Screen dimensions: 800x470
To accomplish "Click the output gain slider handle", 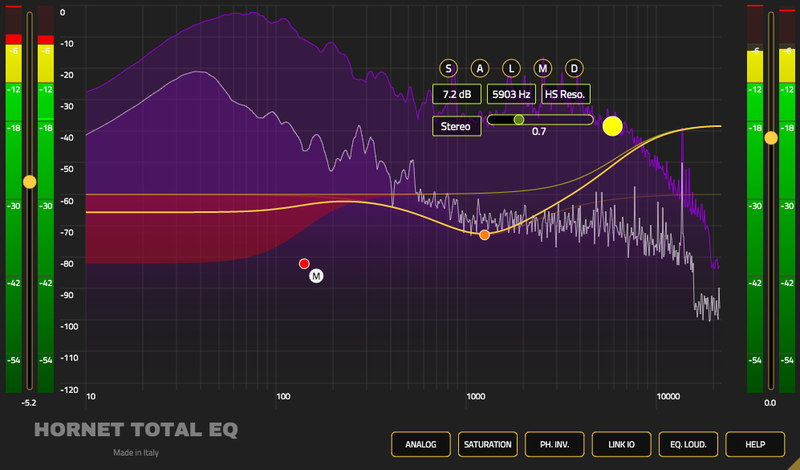I will (771, 138).
